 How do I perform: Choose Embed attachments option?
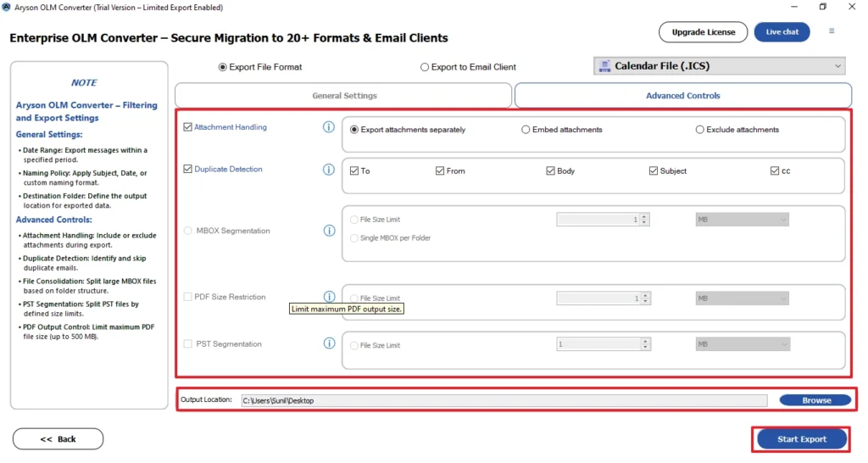[x=526, y=130]
